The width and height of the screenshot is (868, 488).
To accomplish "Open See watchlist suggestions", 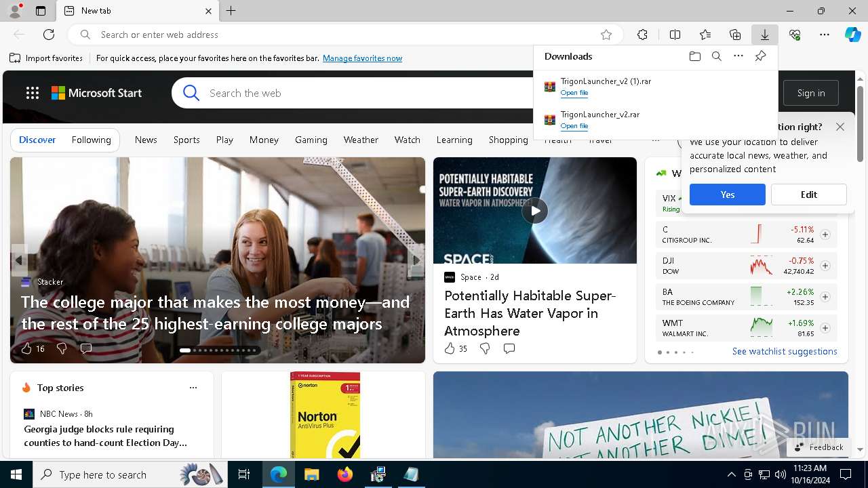I will point(785,351).
